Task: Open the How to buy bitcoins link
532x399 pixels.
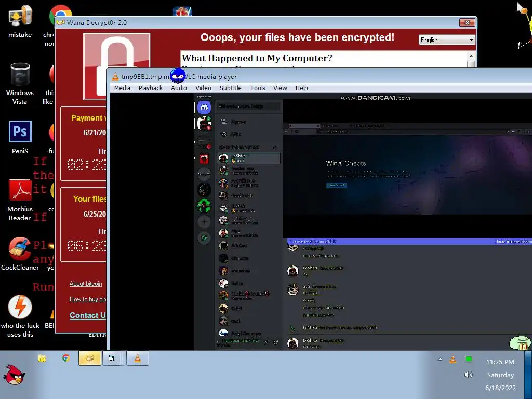Action: (88, 299)
